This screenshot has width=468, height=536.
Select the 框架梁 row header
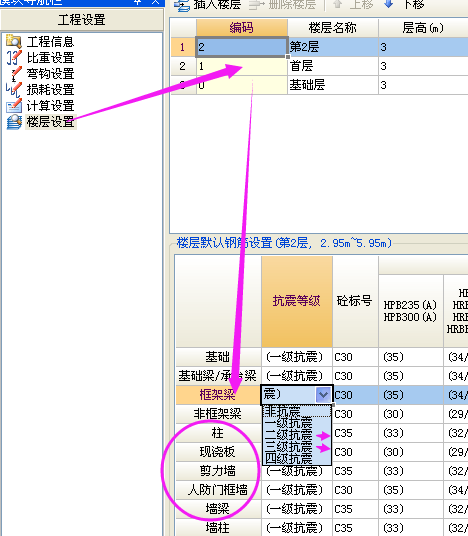coord(218,395)
